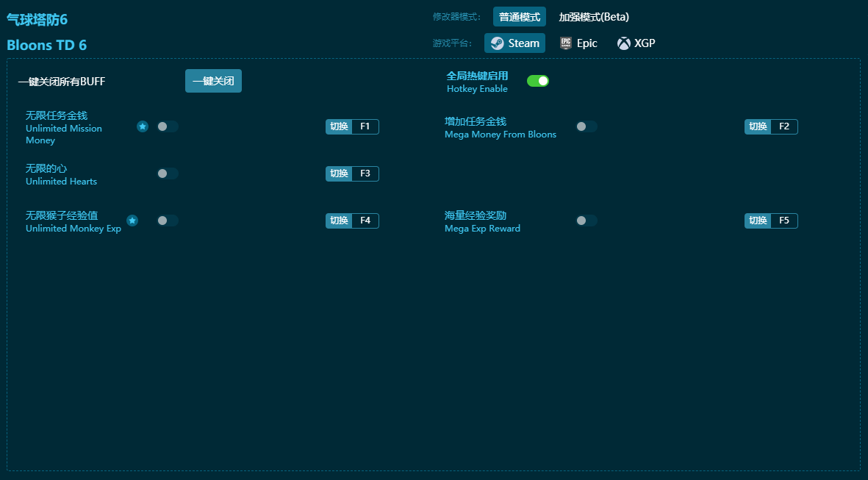Click star icon beside Unlimited Monkey Exp
This screenshot has height=480, width=868.
point(132,221)
